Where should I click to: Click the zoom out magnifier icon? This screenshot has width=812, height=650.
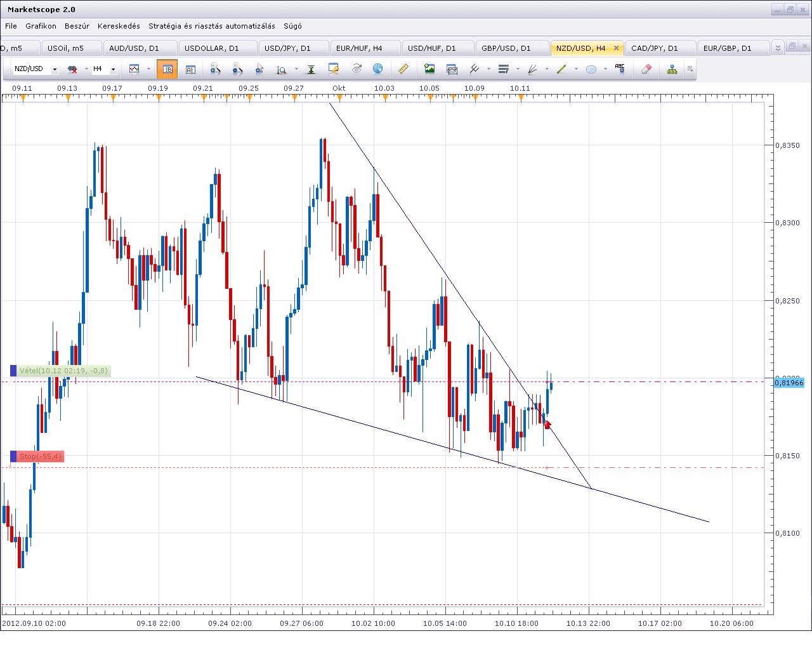(237, 69)
